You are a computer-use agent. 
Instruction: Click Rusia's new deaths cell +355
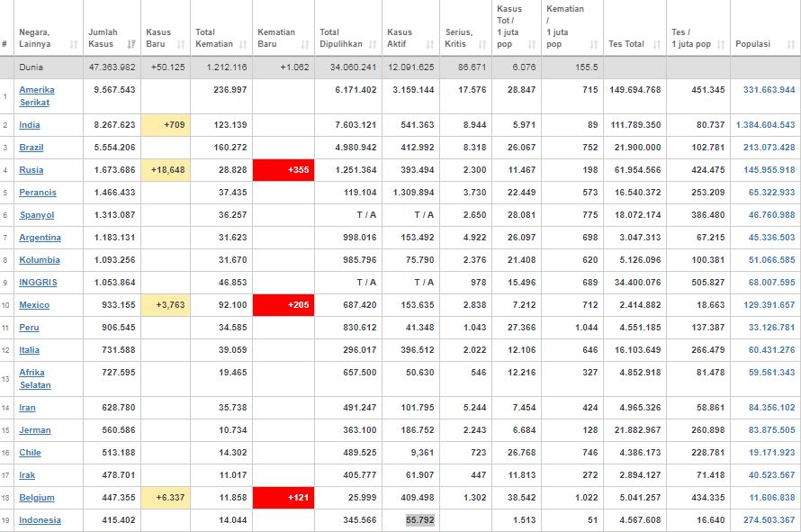[x=283, y=170]
